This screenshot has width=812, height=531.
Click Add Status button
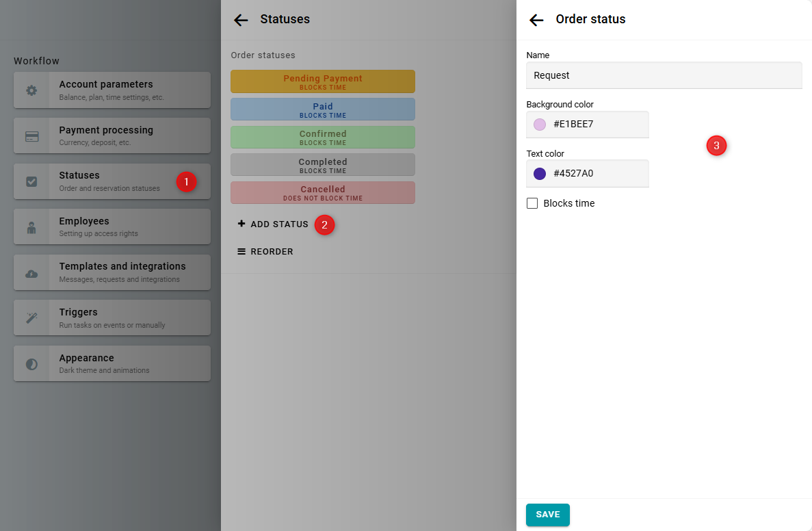(x=273, y=224)
